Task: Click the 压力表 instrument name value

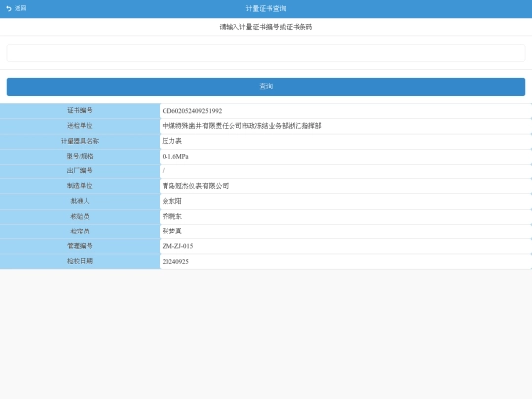Action: click(x=172, y=141)
